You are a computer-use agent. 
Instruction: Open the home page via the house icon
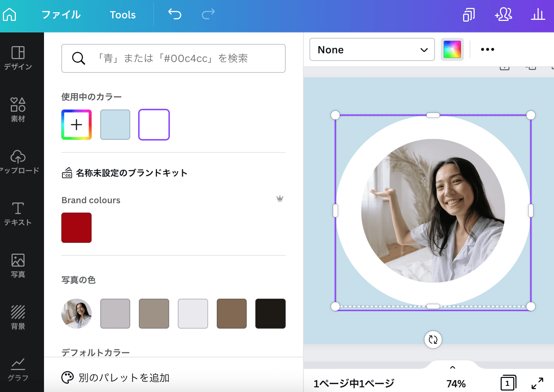[9, 14]
